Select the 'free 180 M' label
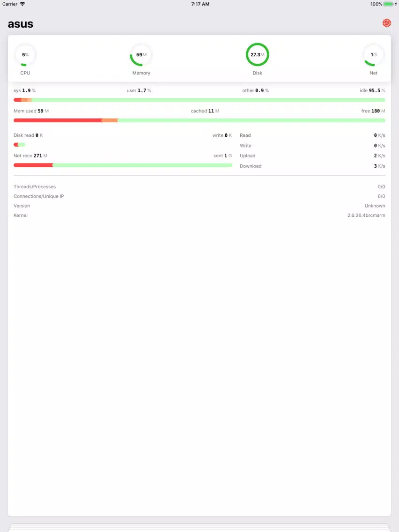Viewport: 399px width, 532px height. 373,111
